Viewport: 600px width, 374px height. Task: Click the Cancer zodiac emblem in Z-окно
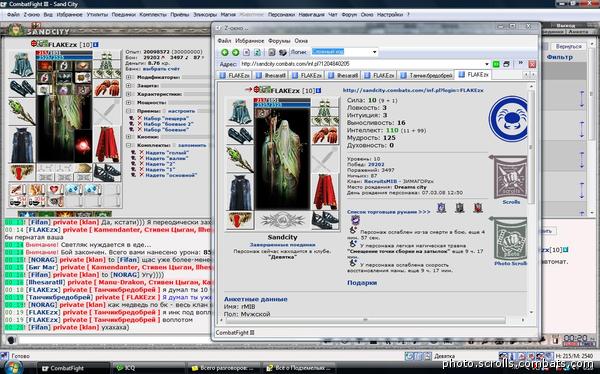(509, 119)
